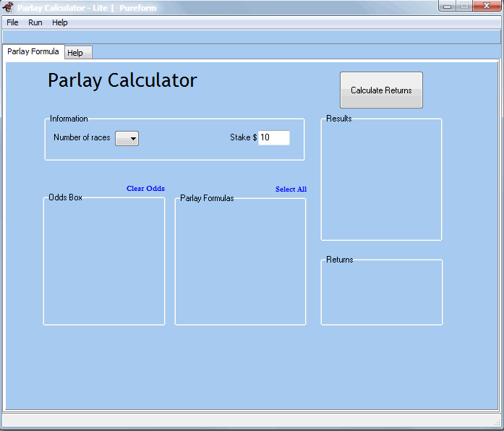Open the File menu
This screenshot has height=431, width=504.
tap(12, 22)
